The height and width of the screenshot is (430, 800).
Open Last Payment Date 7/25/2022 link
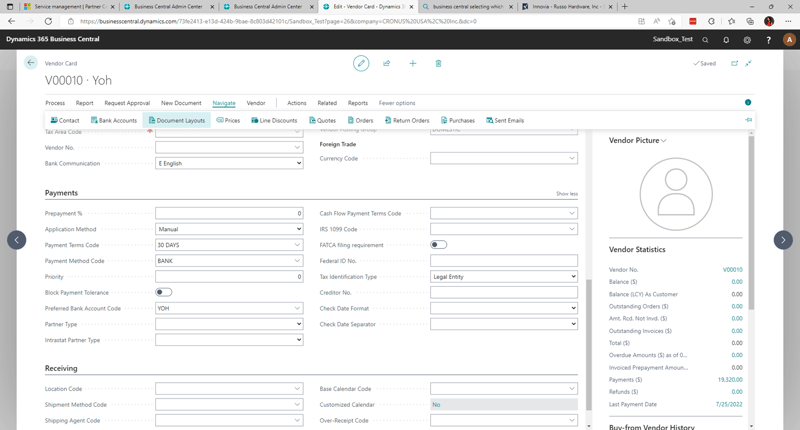729,404
